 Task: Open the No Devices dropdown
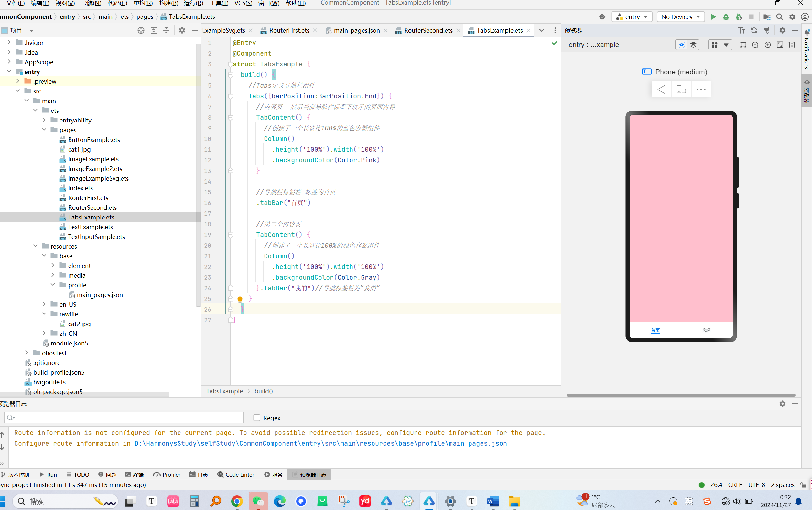coord(680,17)
